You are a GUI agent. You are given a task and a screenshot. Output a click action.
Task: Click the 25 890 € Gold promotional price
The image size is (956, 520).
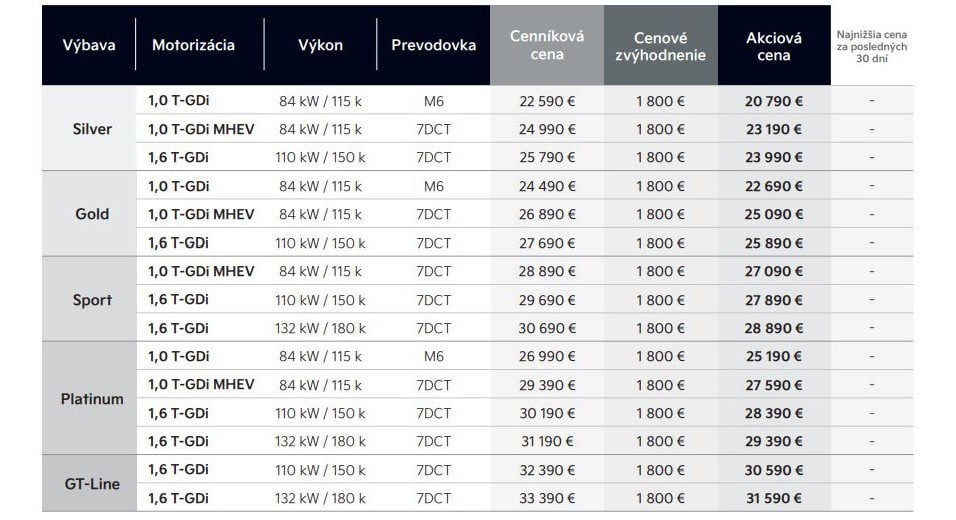coord(774,243)
